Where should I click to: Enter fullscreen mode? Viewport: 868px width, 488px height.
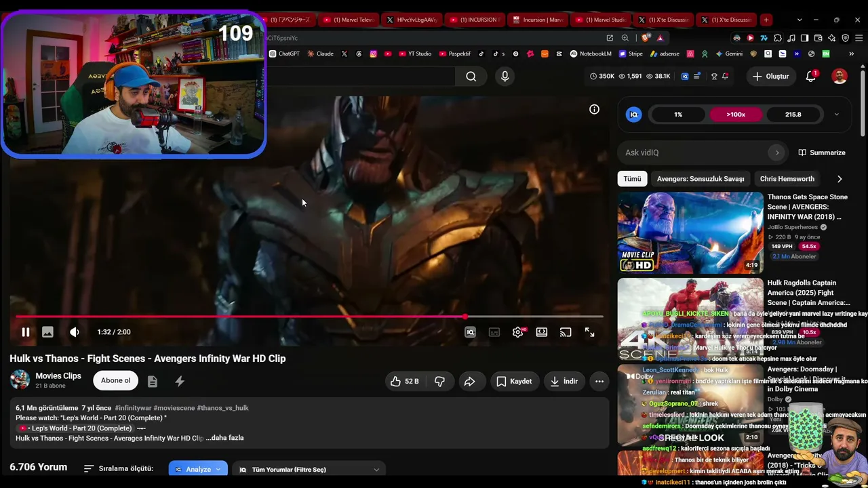click(589, 332)
